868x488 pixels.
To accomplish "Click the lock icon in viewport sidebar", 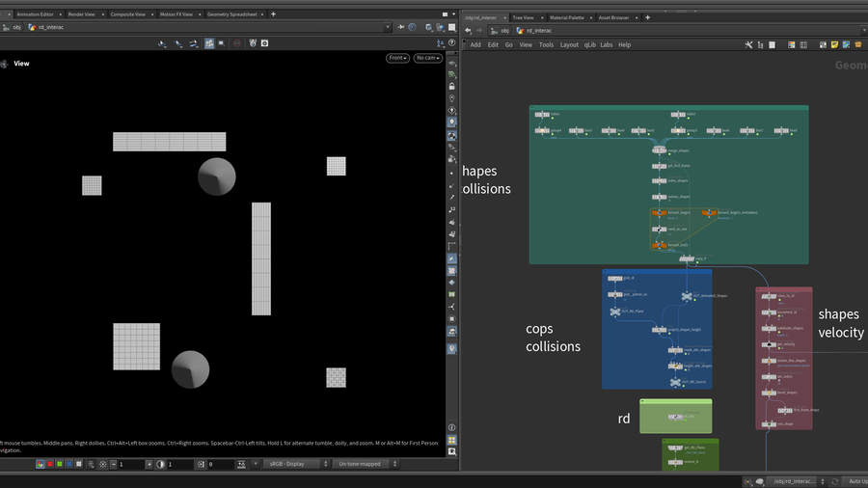I will [452, 86].
